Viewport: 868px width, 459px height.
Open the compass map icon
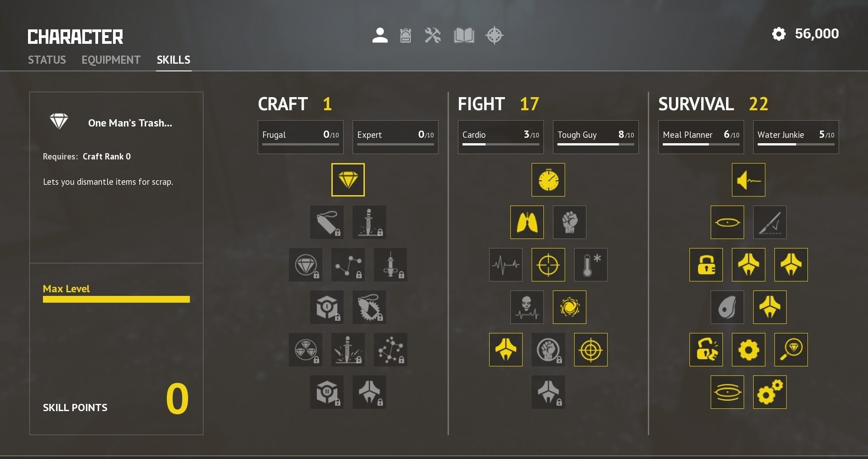494,35
